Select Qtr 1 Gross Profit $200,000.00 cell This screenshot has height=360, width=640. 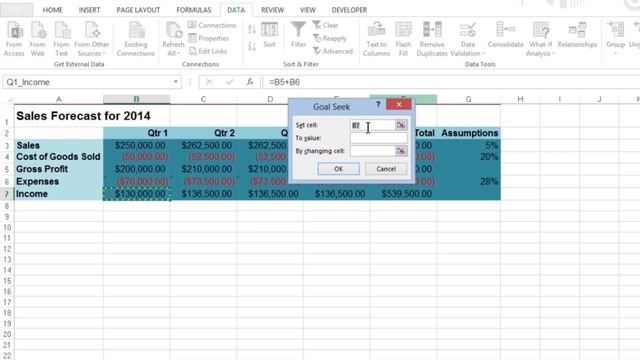pyautogui.click(x=136, y=169)
